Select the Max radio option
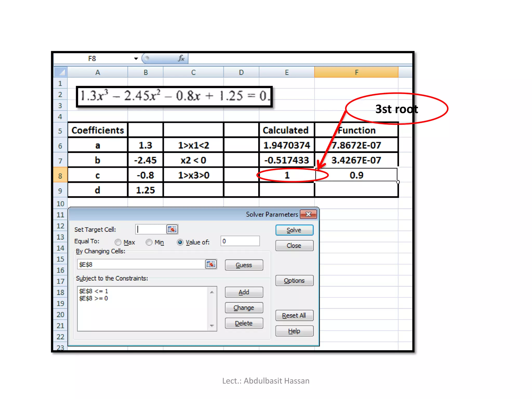The width and height of the screenshot is (532, 399). click(x=118, y=242)
